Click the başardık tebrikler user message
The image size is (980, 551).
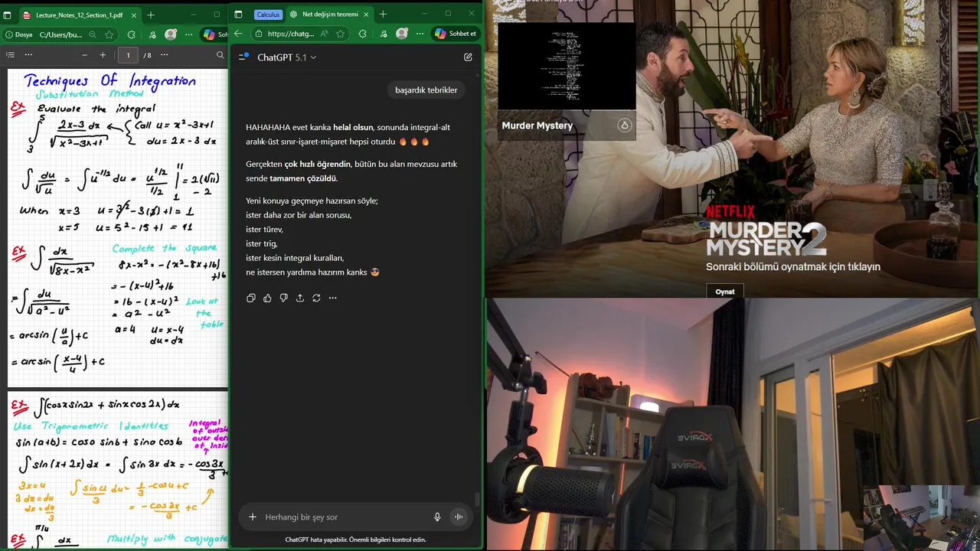[426, 90]
